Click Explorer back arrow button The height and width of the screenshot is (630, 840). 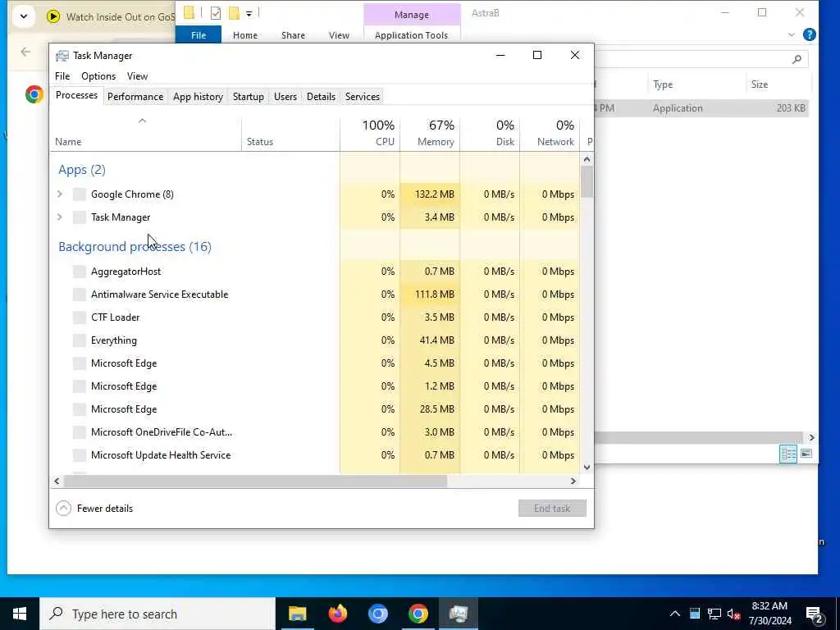(25, 52)
